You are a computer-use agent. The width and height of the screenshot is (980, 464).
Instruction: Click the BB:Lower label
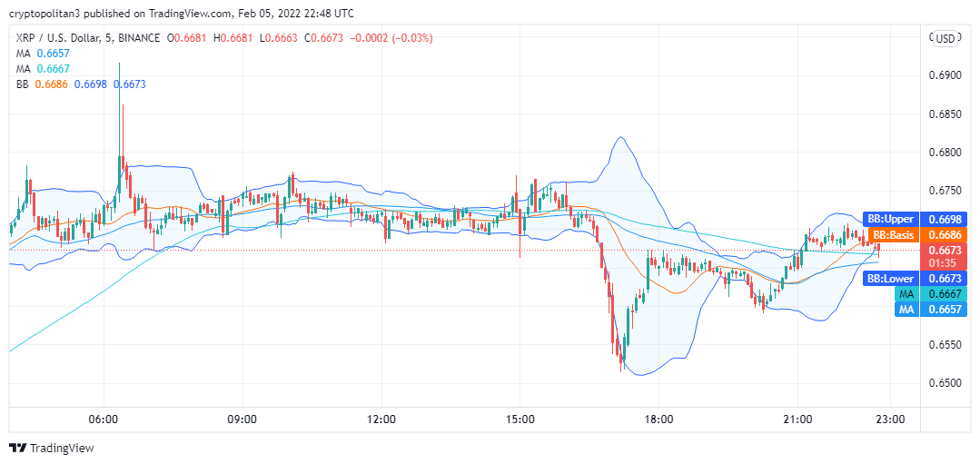891,279
